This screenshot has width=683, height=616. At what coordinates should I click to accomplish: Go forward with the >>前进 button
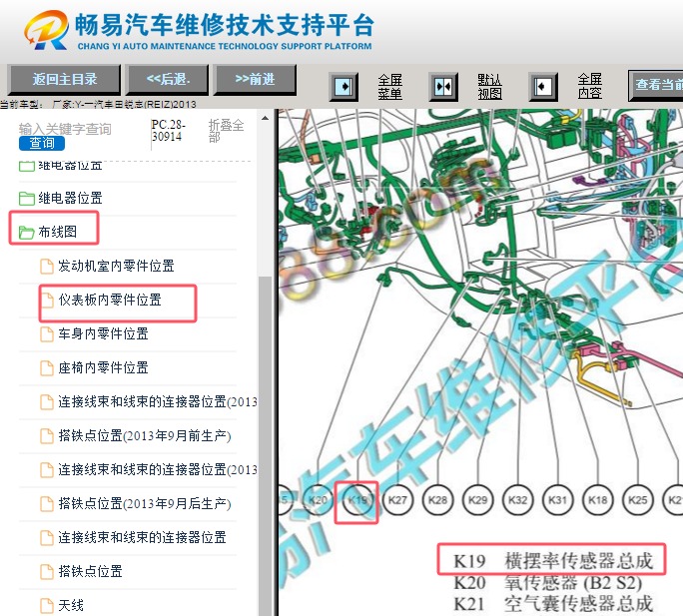[255, 79]
